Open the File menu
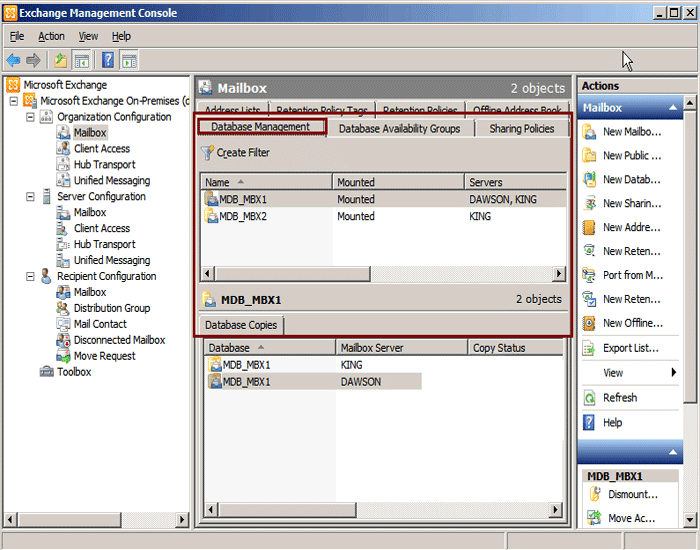 [x=17, y=36]
